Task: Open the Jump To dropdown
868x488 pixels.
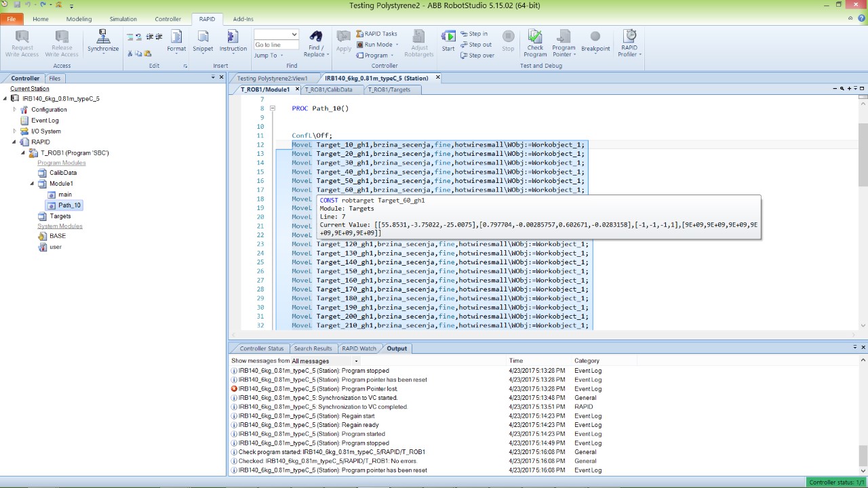Action: pyautogui.click(x=269, y=56)
